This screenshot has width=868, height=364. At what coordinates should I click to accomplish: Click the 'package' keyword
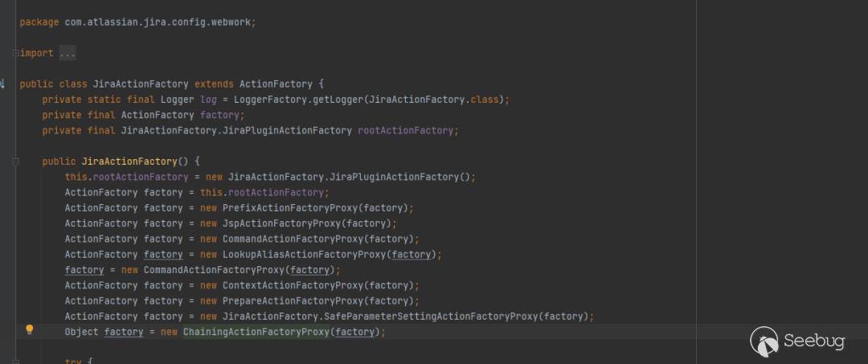tap(39, 22)
